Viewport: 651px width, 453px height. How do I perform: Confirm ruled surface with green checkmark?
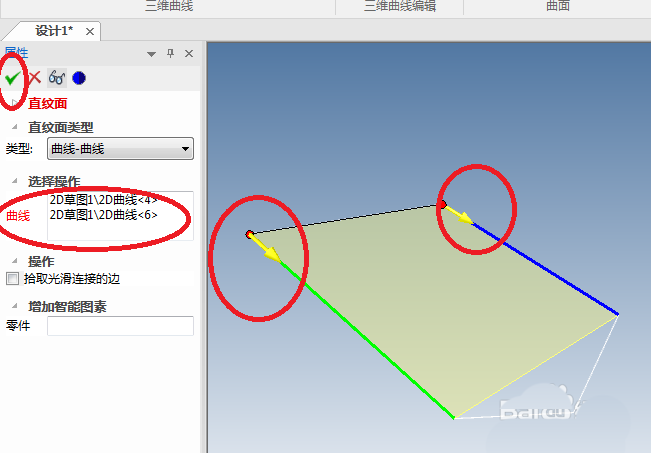[12, 77]
